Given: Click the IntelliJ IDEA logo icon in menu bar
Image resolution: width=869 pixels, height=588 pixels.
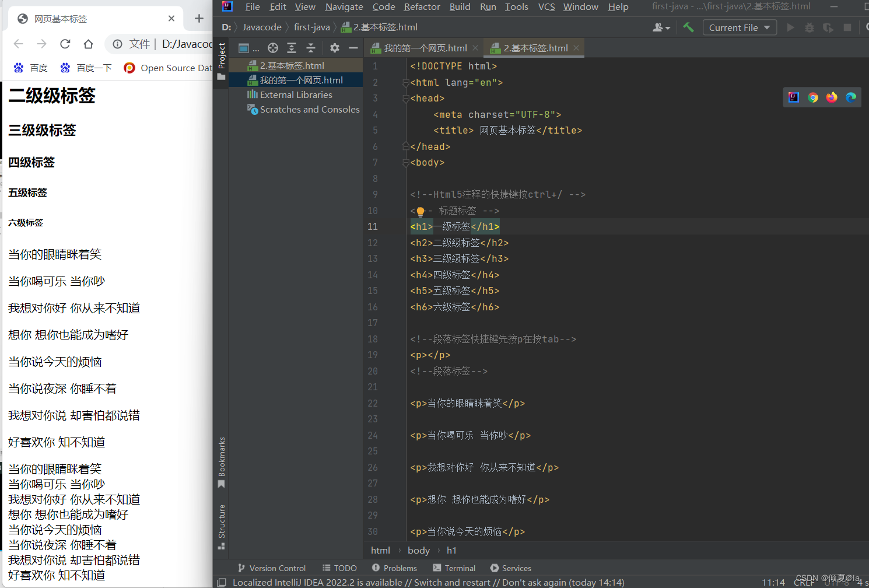Looking at the screenshot, I should click(x=227, y=6).
